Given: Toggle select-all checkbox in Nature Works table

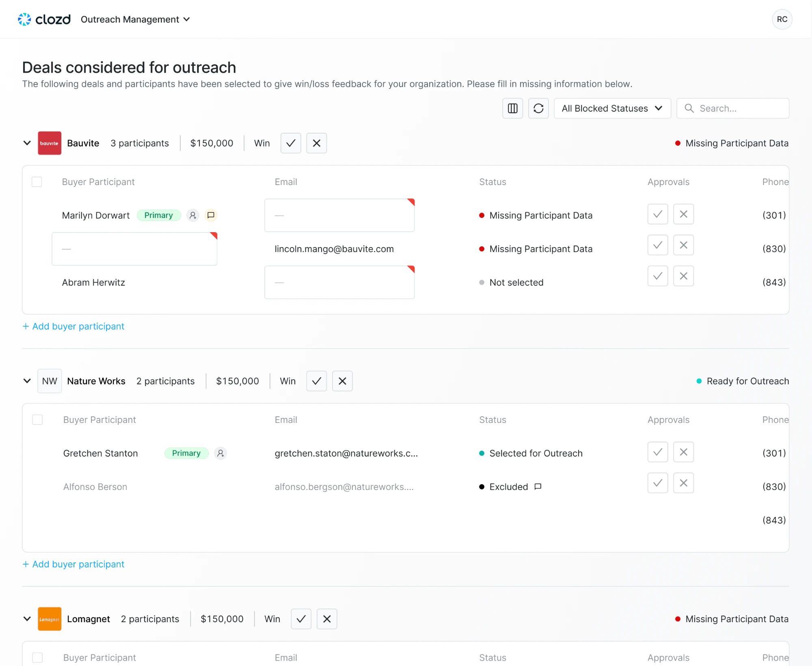Looking at the screenshot, I should point(37,420).
